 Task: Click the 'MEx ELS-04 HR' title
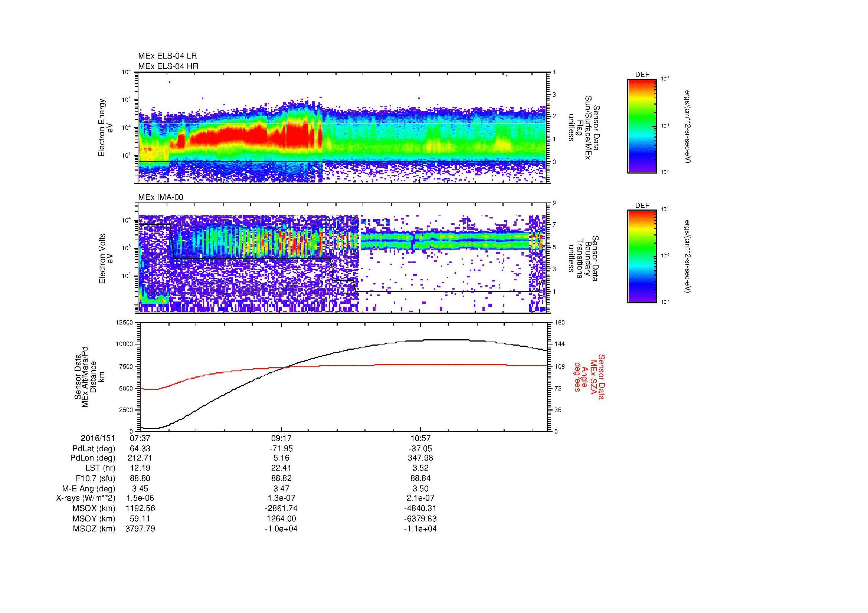click(x=168, y=66)
